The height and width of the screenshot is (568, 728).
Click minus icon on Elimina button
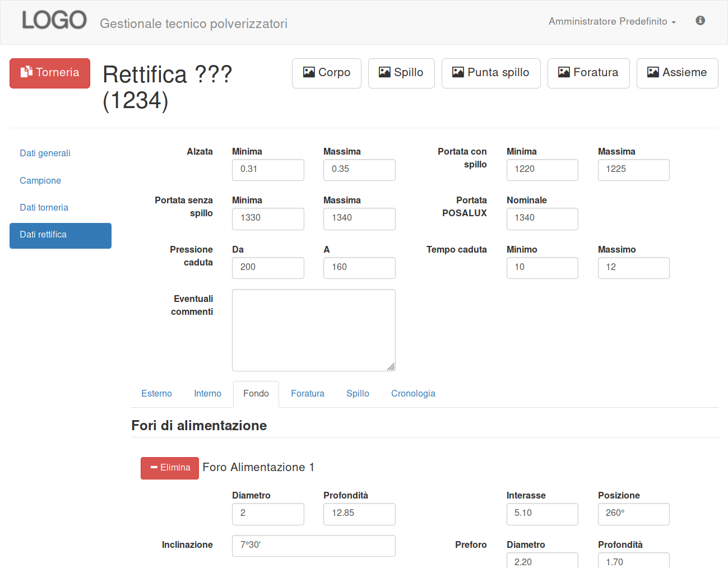click(154, 467)
